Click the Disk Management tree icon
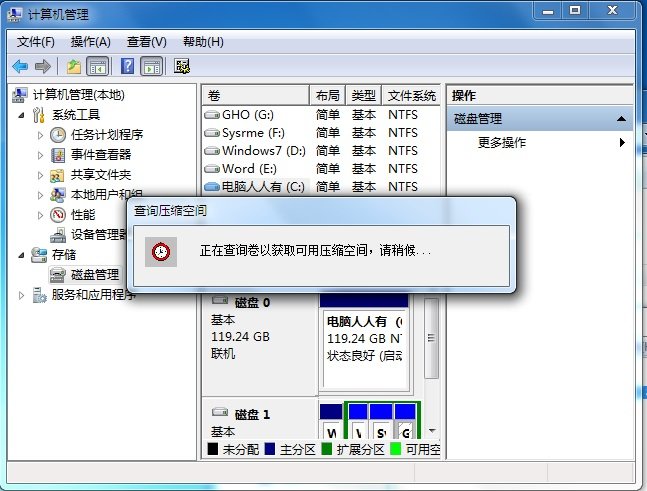 [x=58, y=275]
